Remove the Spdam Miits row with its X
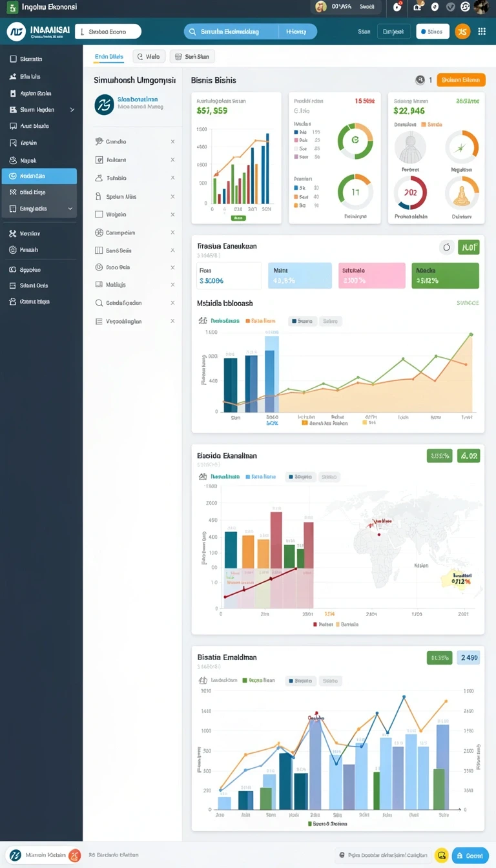Image resolution: width=496 pixels, height=868 pixels. 172,196
